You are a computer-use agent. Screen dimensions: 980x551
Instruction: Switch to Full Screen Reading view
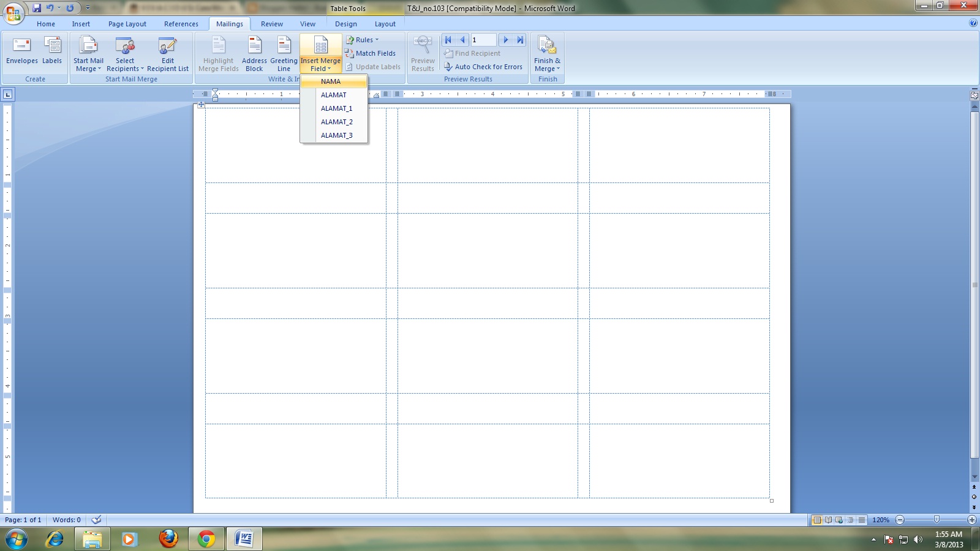(x=828, y=520)
